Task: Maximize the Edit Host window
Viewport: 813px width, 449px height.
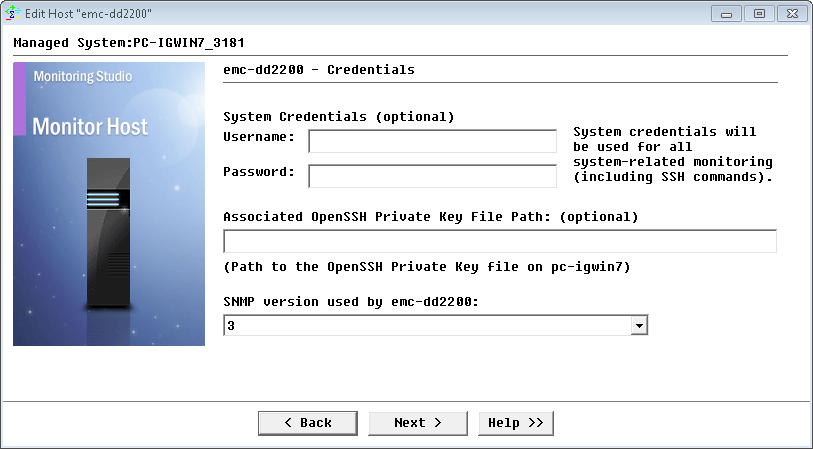Action: (759, 14)
